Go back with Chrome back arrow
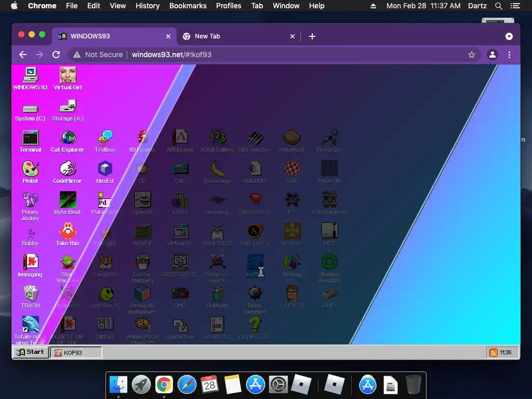 point(23,55)
